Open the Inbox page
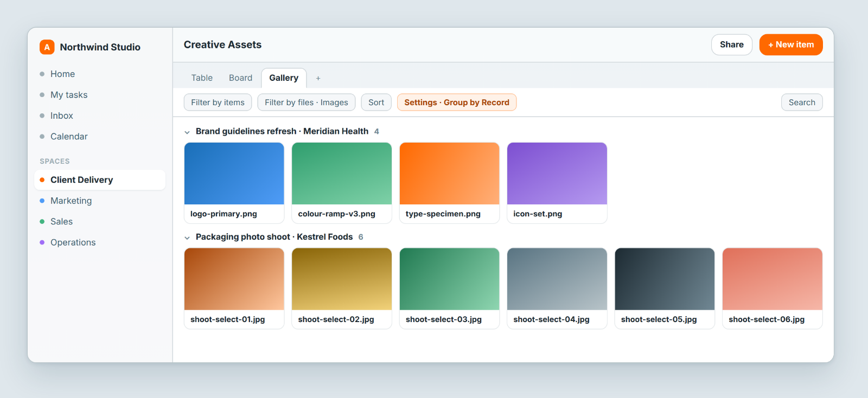 coord(100,115)
